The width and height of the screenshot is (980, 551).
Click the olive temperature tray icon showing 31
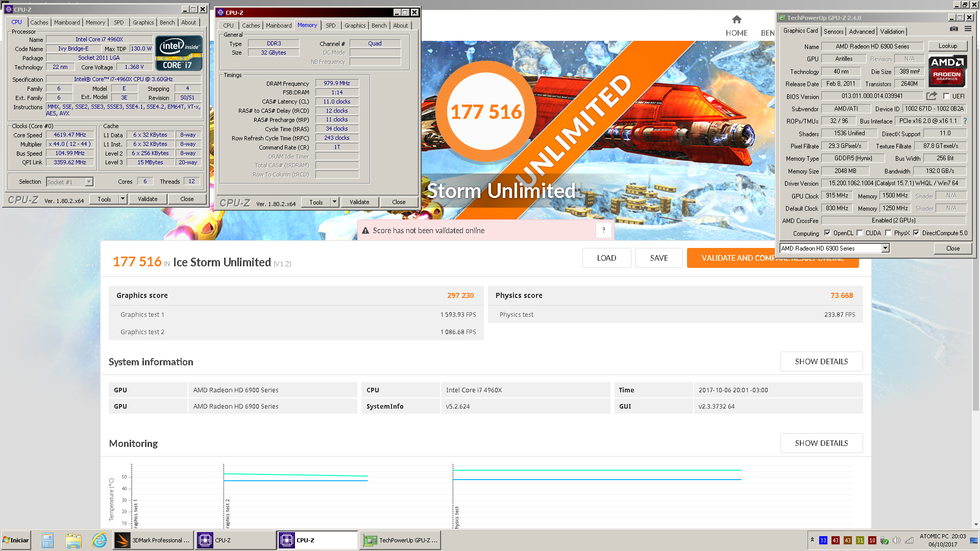tap(860, 540)
